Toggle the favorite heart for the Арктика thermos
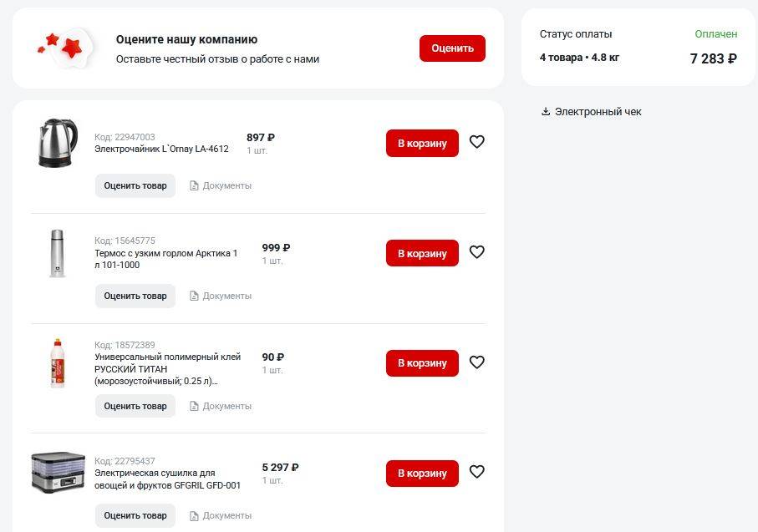The width and height of the screenshot is (758, 532). 476,252
